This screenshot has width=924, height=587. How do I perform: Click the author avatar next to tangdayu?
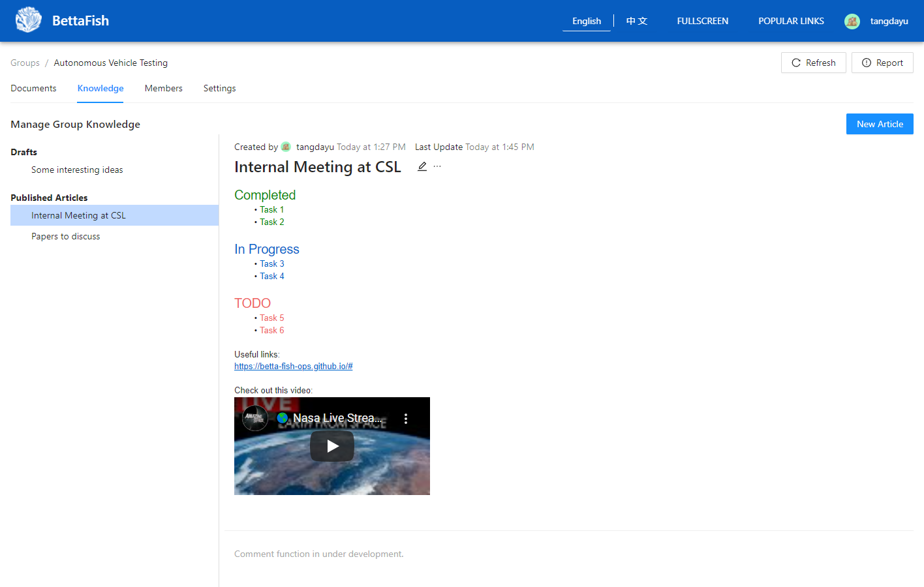(x=286, y=147)
